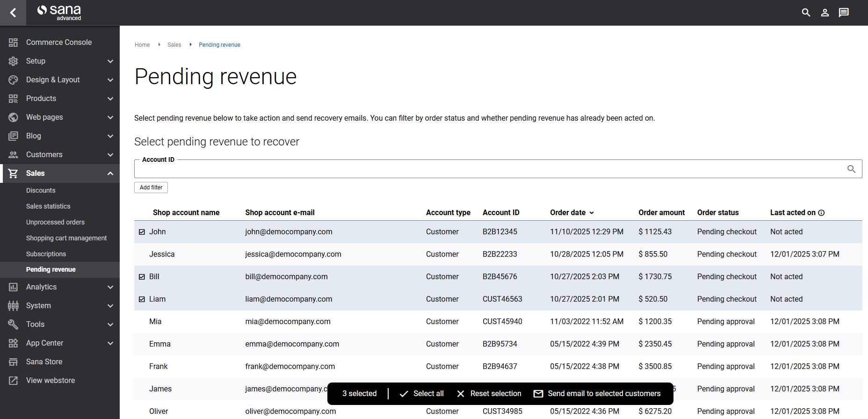
Task: Click the View webstore external link icon
Action: (13, 381)
